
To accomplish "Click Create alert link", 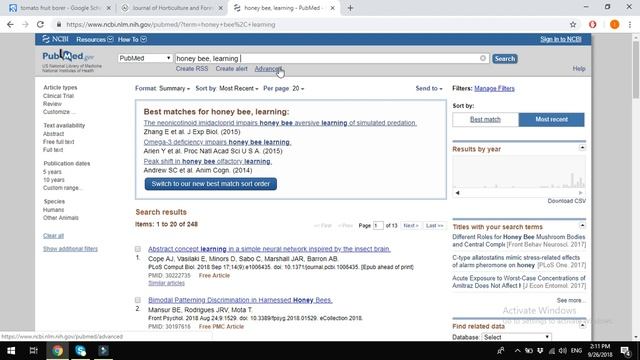I will [231, 69].
